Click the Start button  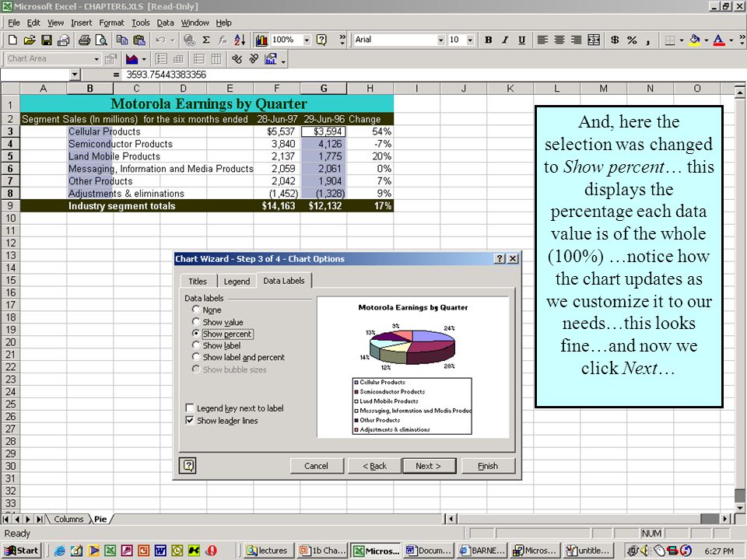[22, 551]
